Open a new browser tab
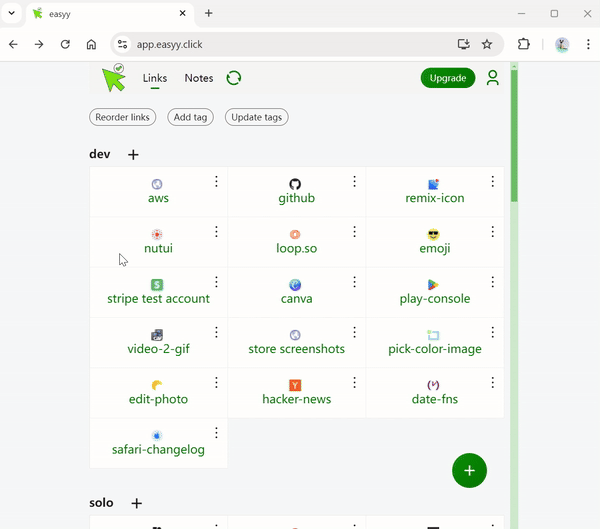This screenshot has width=600, height=529. tap(209, 13)
